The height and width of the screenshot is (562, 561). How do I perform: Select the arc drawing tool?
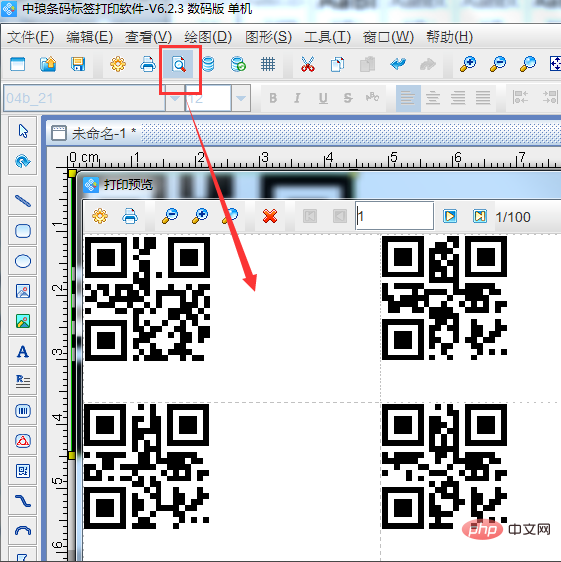23,530
